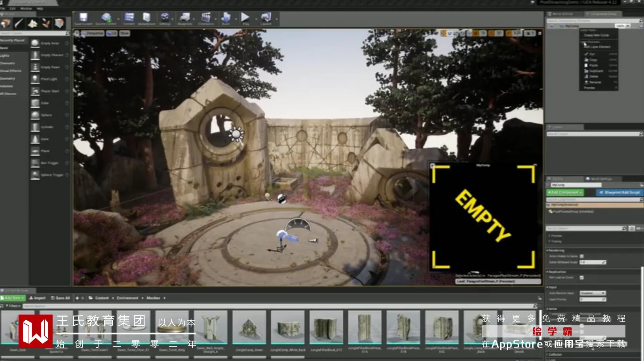This screenshot has width=644, height=361.
Task: Open the Perspective viewport dropdown
Action: (x=93, y=33)
